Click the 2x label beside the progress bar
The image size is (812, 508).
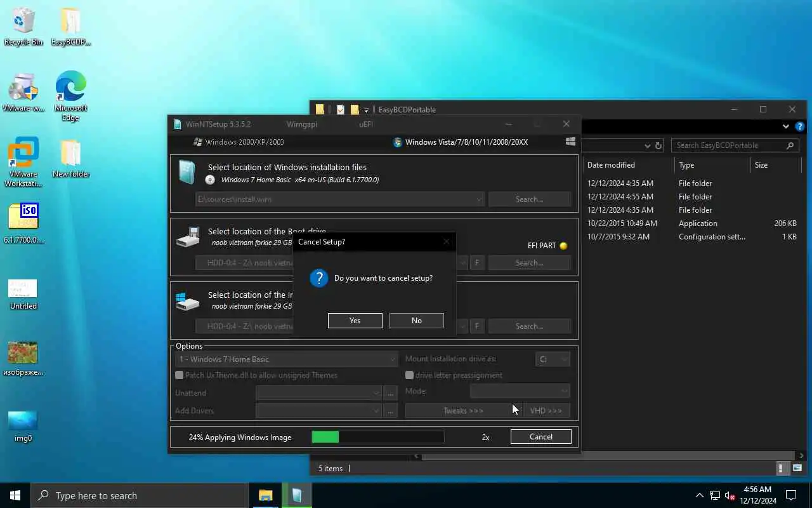tap(485, 438)
